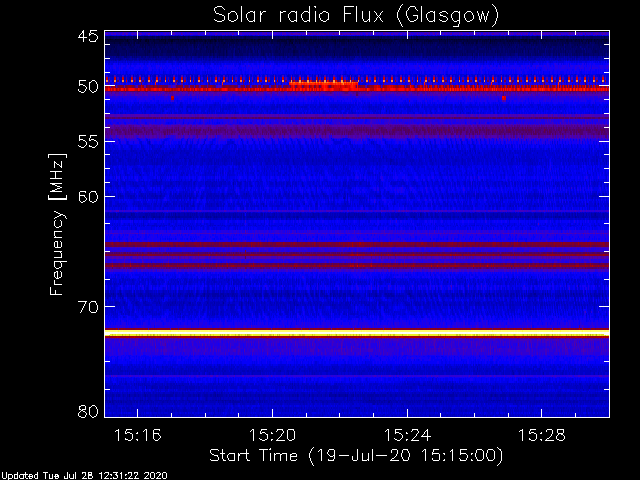Screen dimensions: 640x480
Task: Click the "Updated Tue Jul 28 12:31:22 2020" footer text
Action: 84,476
